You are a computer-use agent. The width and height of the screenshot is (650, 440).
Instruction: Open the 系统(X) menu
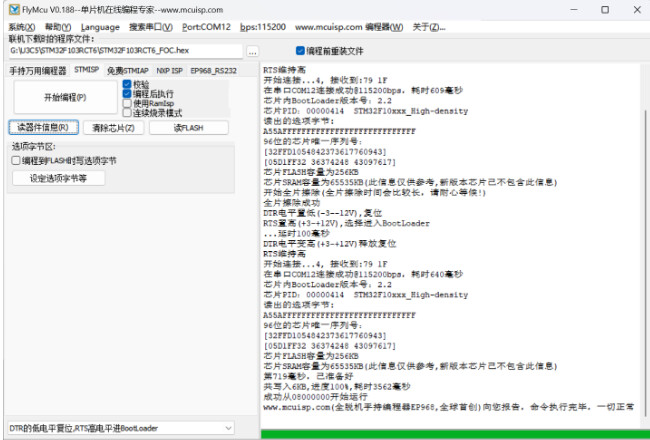(x=22, y=27)
